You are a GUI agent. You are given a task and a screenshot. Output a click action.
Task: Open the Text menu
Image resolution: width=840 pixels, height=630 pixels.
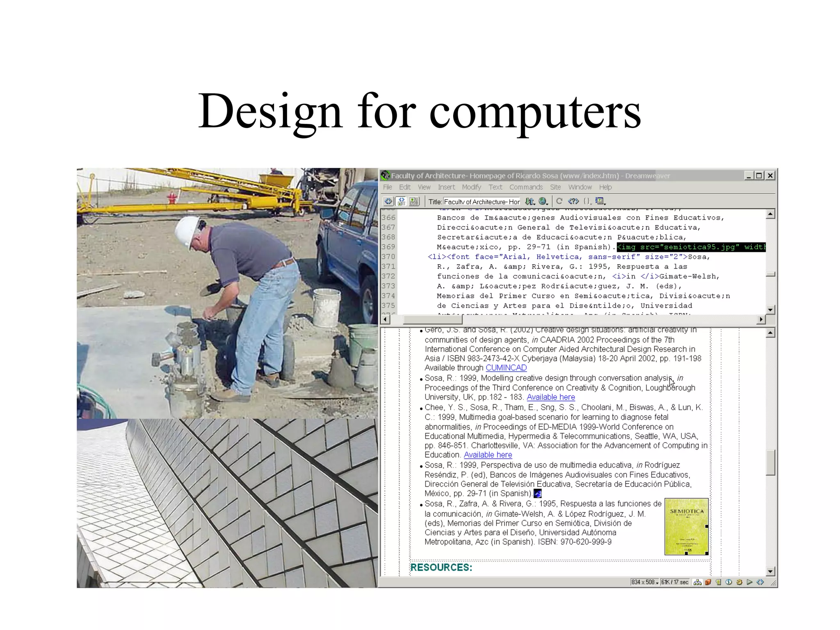pos(495,187)
